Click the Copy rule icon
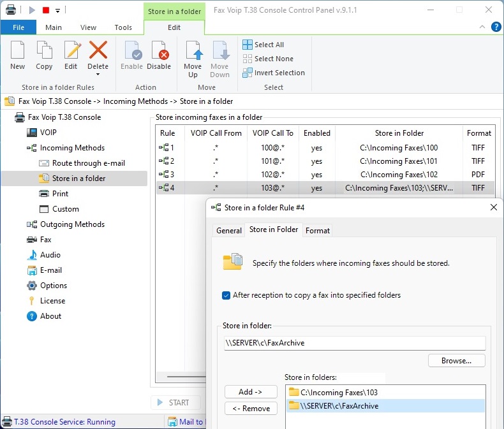This screenshot has width=504, height=429. (x=44, y=50)
